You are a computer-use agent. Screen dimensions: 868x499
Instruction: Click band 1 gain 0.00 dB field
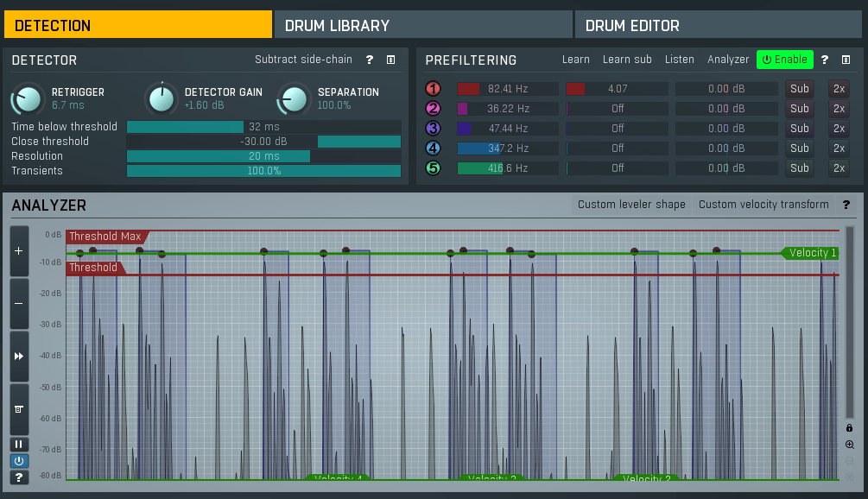pos(726,89)
